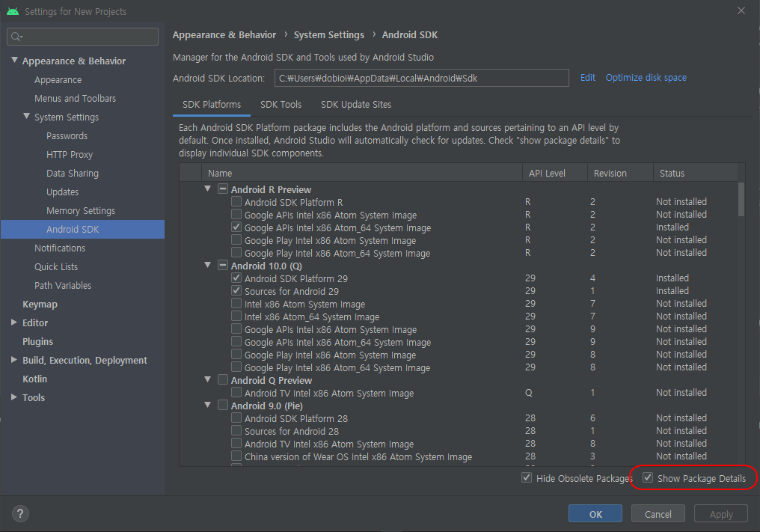Click Appearance & Behavior breadcrumb

point(224,35)
